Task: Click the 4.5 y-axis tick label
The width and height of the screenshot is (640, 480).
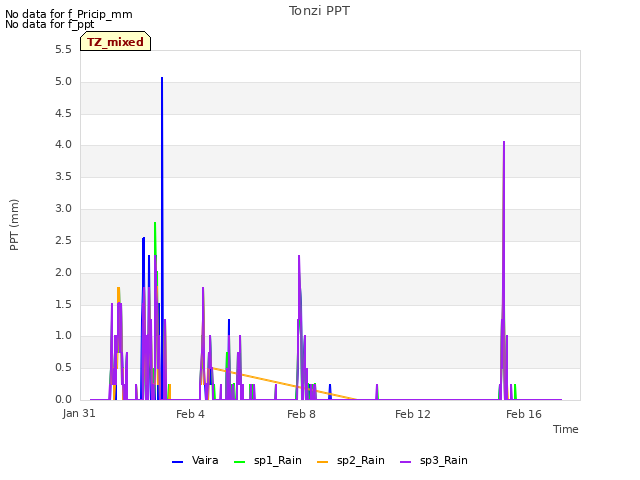Action: click(x=63, y=113)
